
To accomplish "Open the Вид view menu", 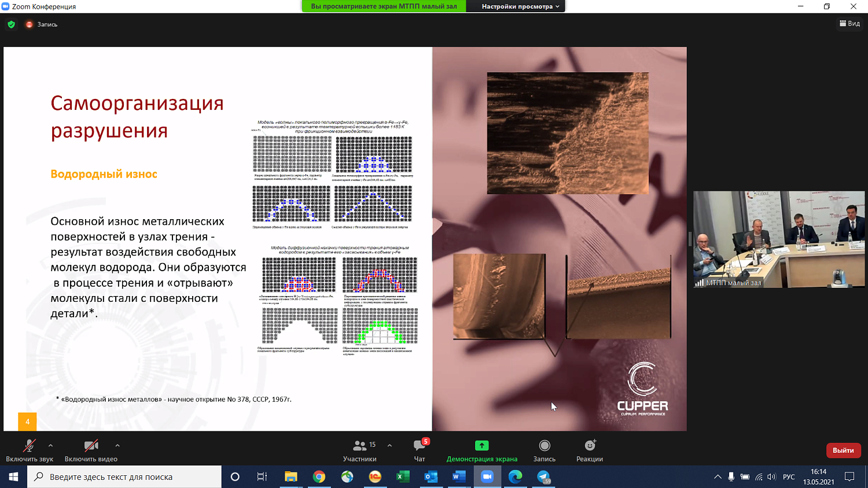I will coord(849,24).
